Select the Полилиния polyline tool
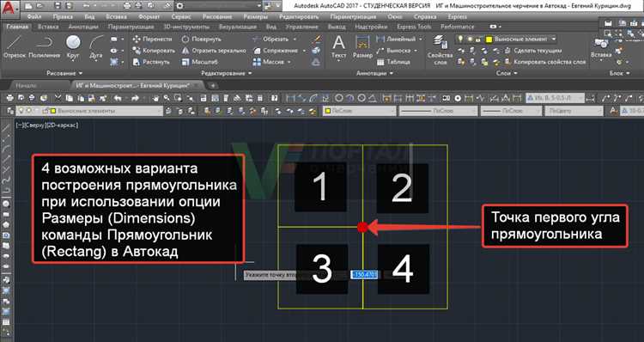The height and width of the screenshot is (342, 644). pos(45,47)
